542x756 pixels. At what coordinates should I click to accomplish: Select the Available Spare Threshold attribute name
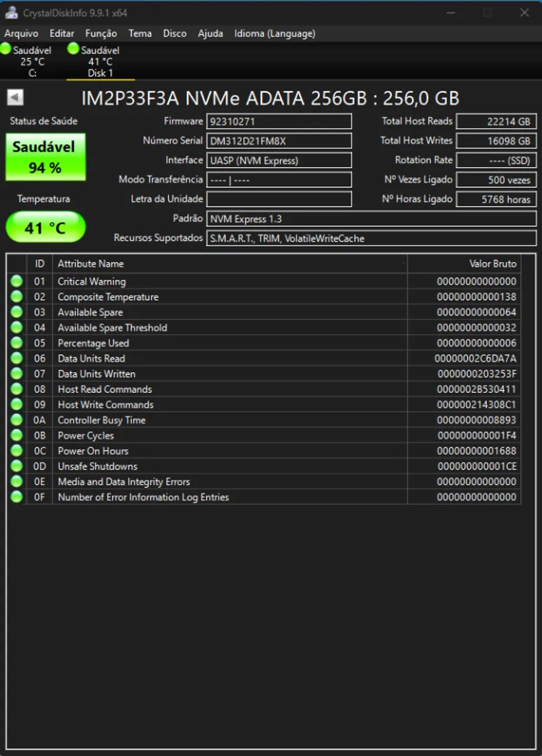click(x=112, y=327)
